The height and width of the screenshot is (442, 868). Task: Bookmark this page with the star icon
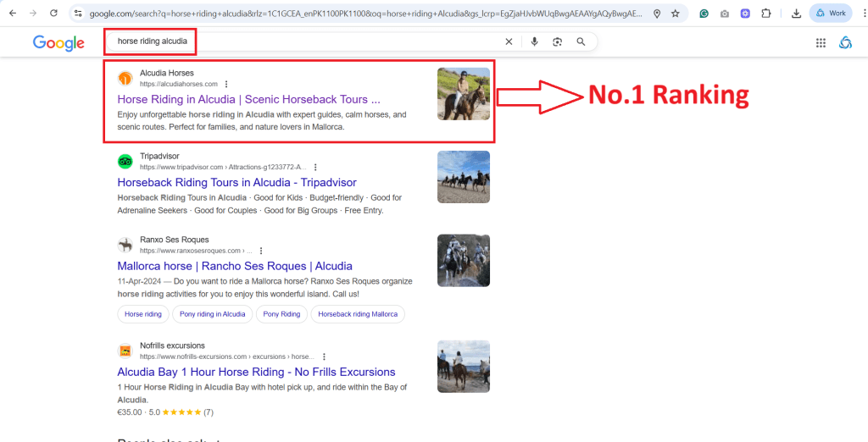click(675, 14)
